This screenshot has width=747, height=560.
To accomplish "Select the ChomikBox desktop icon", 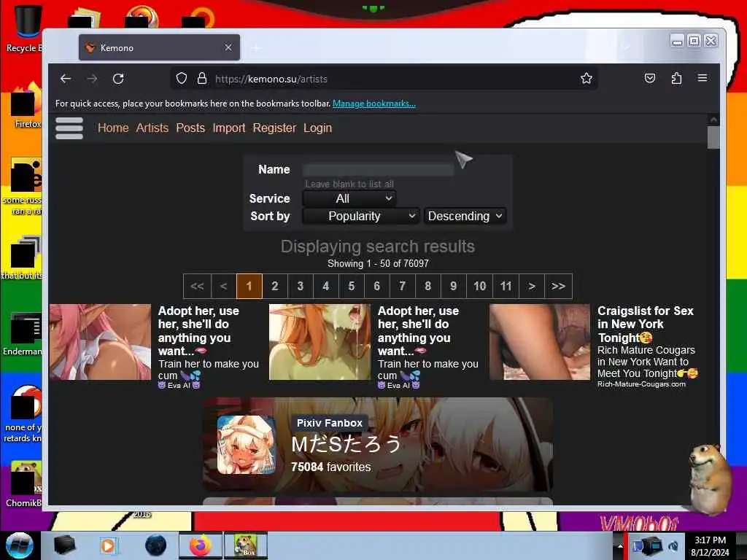I will pyautogui.click(x=24, y=483).
